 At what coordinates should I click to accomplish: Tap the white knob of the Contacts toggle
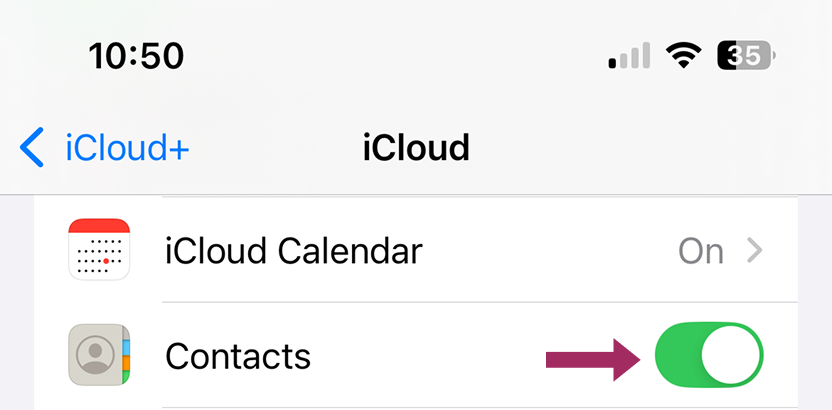coord(730,356)
